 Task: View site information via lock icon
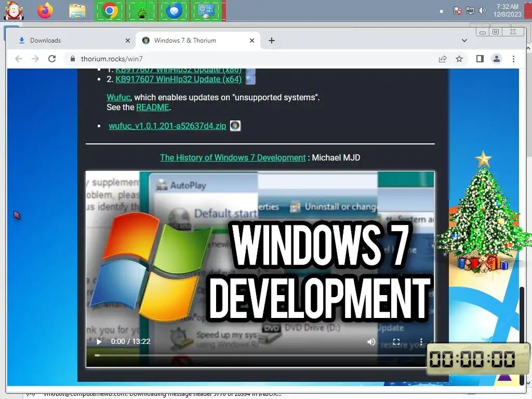[72, 59]
